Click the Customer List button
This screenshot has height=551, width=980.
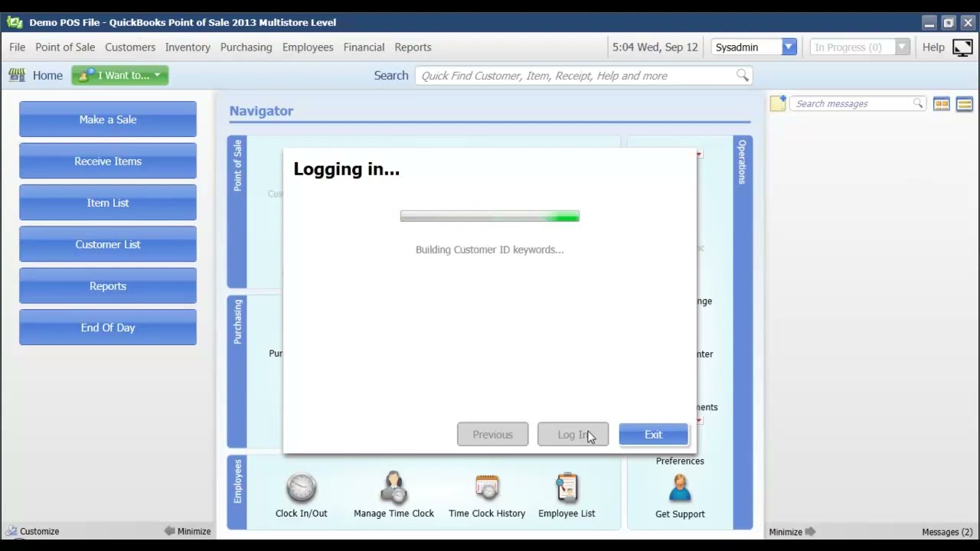click(108, 244)
